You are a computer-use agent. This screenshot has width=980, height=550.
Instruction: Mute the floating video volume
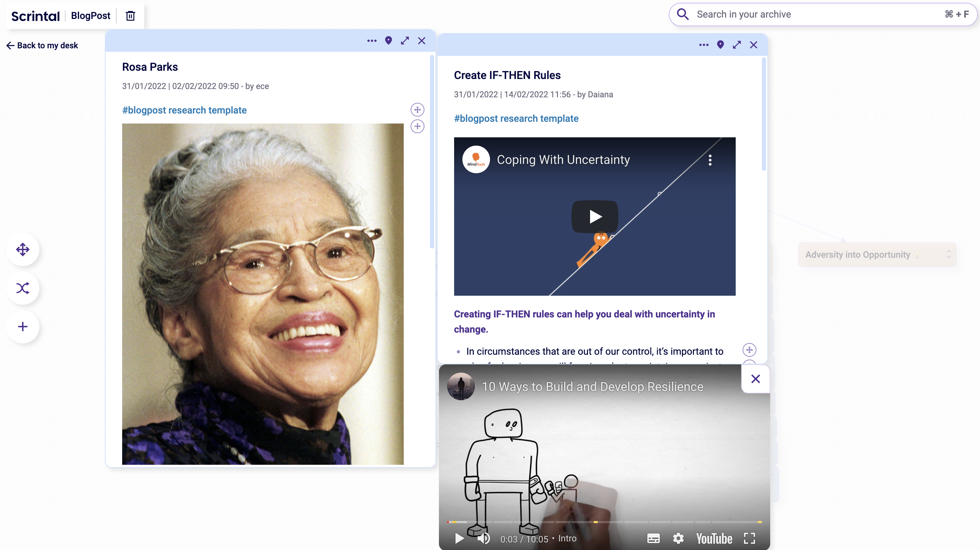pos(483,539)
